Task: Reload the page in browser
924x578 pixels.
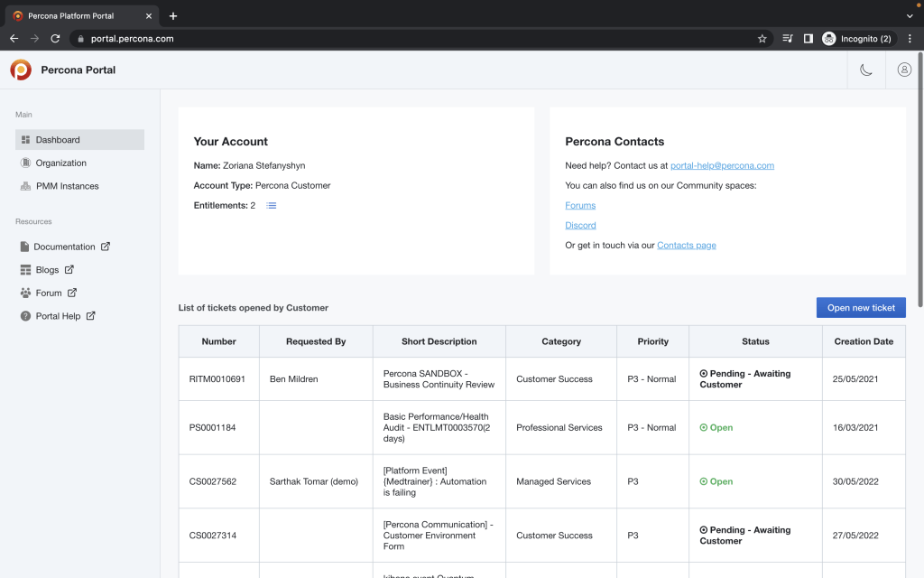Action: [55, 38]
